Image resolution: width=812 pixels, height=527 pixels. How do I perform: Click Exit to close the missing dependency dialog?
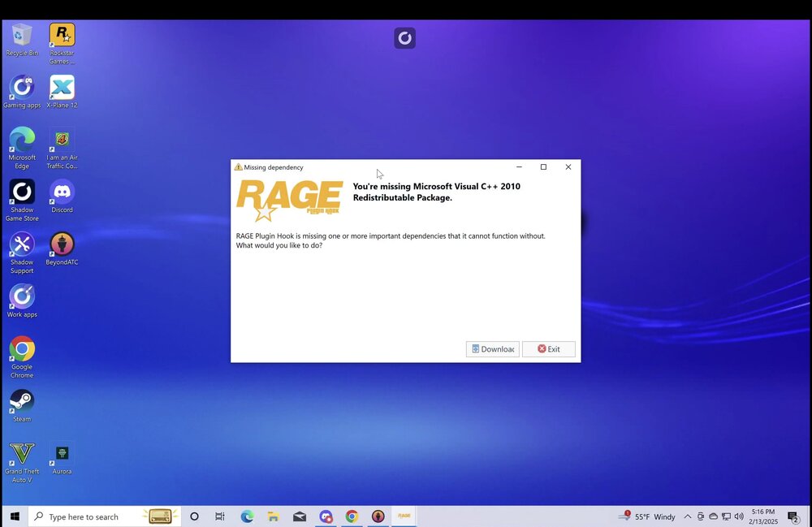pos(549,348)
